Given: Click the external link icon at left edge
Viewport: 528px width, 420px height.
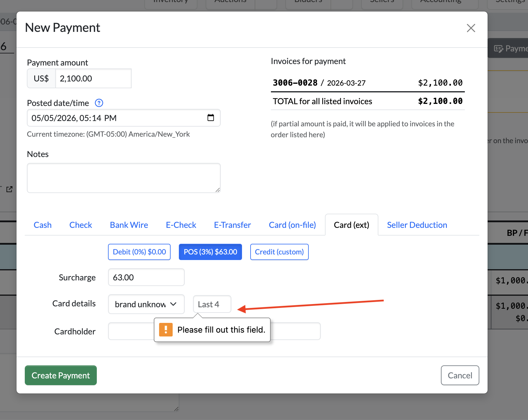Looking at the screenshot, I should [x=9, y=189].
